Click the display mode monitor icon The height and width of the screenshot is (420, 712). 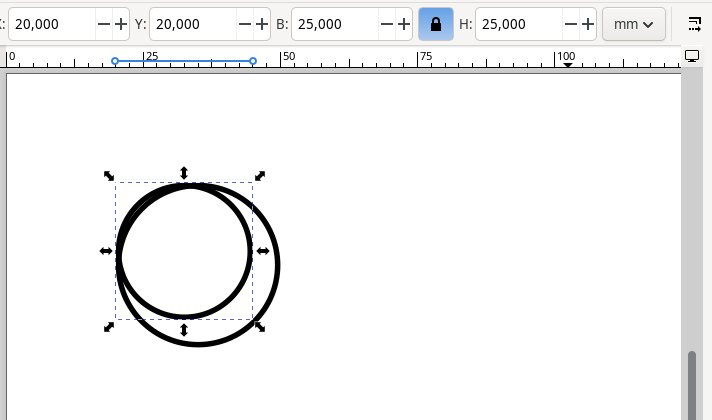point(692,56)
